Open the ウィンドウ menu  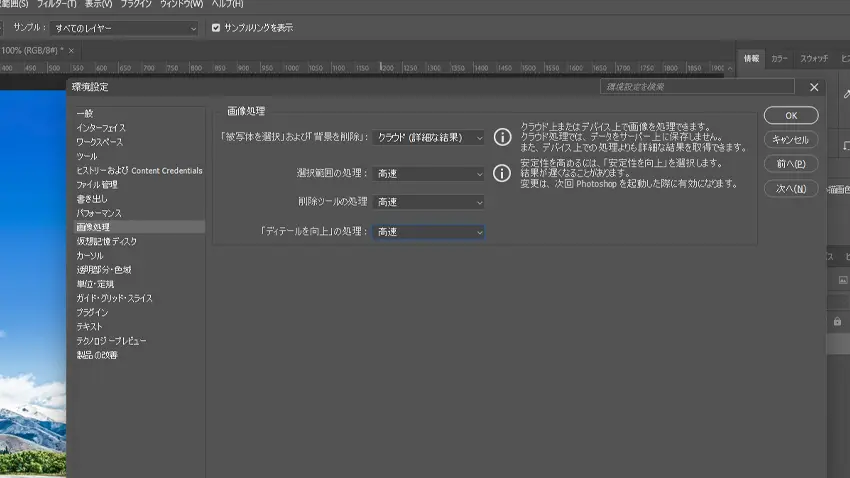[181, 5]
